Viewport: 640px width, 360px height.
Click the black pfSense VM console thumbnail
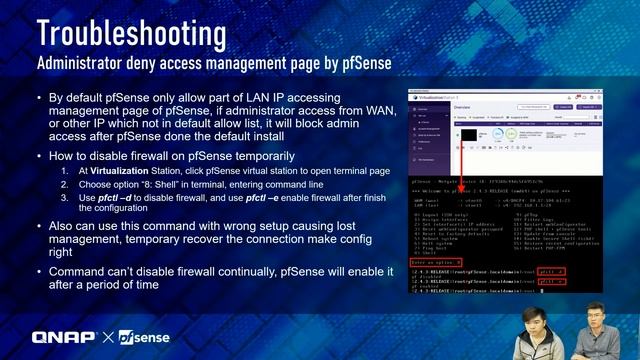coord(469,135)
